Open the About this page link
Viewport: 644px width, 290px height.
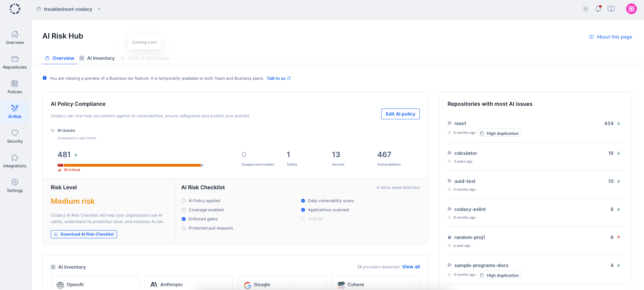611,37
